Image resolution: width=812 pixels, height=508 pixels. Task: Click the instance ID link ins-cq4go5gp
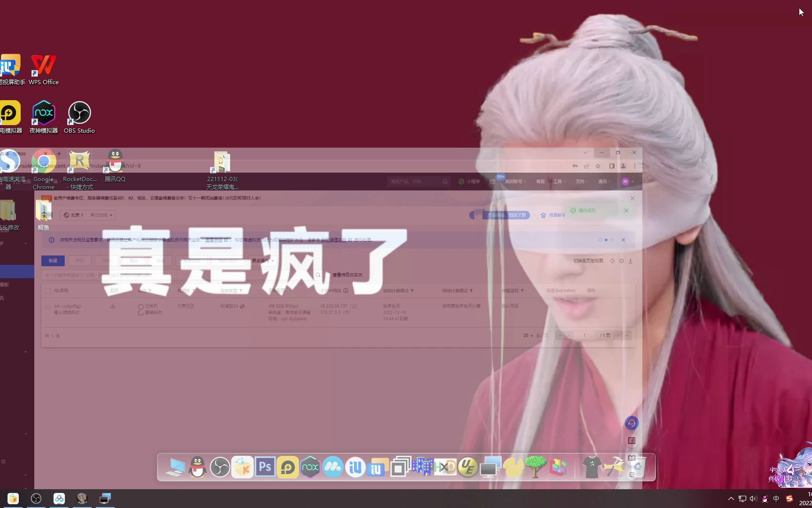click(x=67, y=306)
